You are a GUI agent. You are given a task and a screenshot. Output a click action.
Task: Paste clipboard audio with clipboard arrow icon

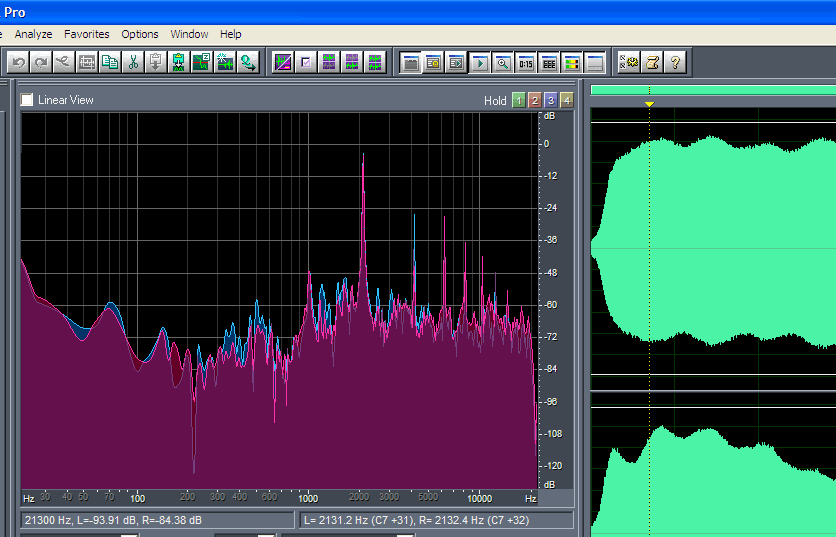click(x=156, y=62)
